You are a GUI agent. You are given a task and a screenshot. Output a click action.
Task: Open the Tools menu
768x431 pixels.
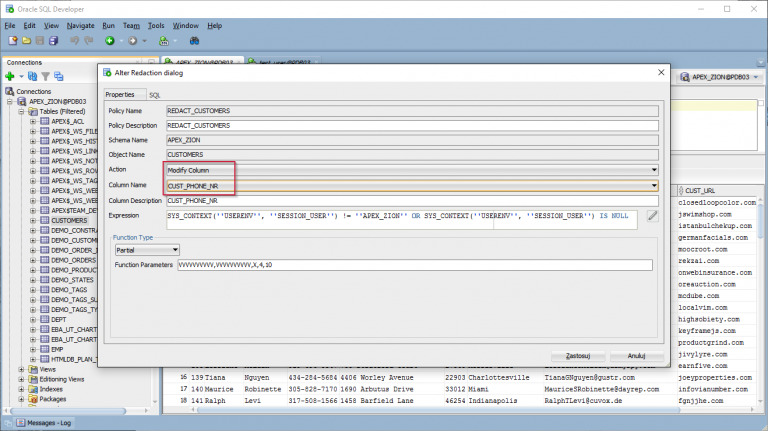[156, 25]
